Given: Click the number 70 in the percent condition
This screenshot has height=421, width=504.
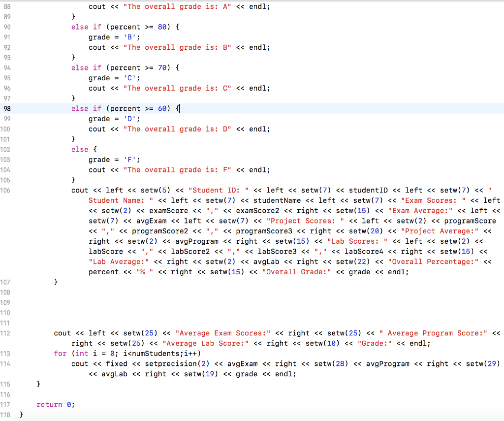Looking at the screenshot, I should pos(162,68).
